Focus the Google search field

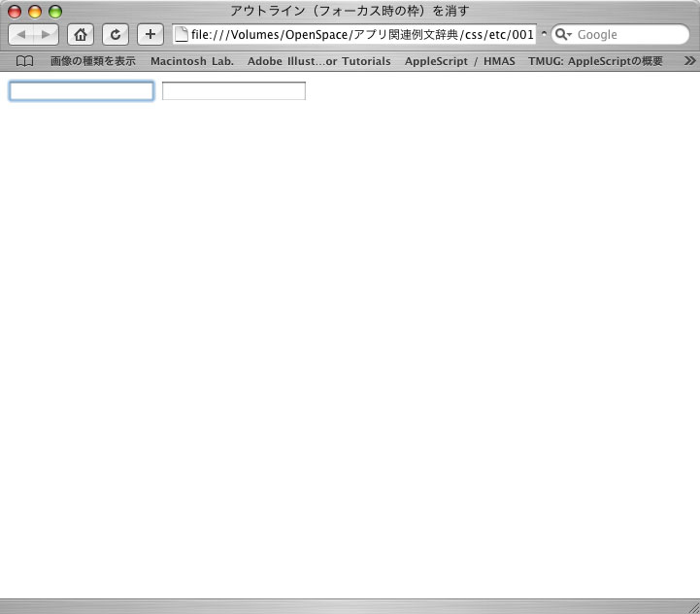tap(626, 35)
